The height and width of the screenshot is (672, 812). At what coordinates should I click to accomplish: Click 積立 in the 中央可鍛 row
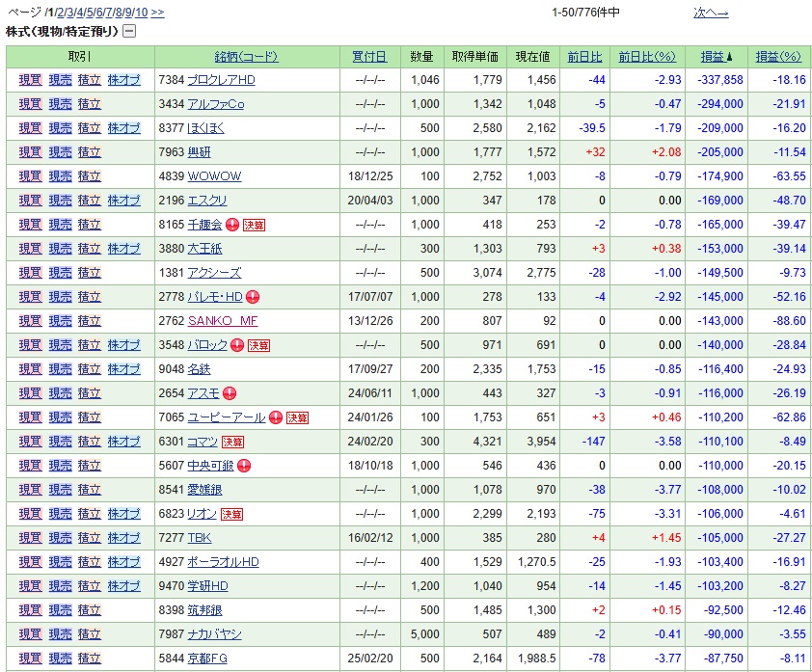(x=89, y=466)
